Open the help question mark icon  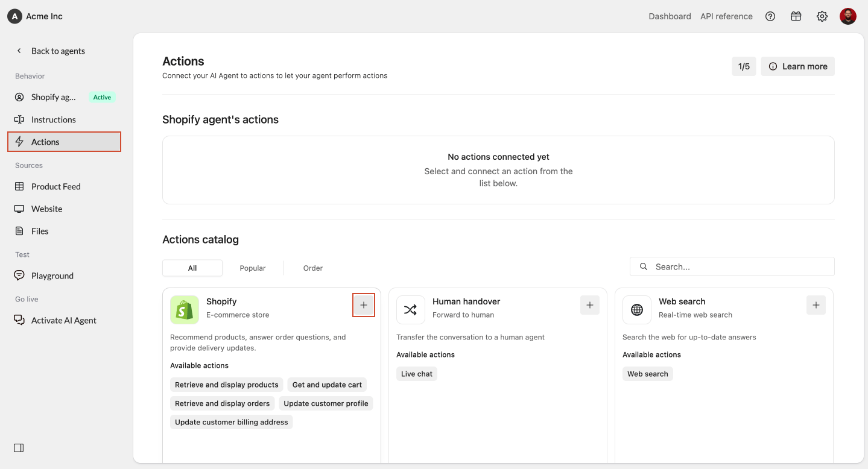(x=770, y=16)
